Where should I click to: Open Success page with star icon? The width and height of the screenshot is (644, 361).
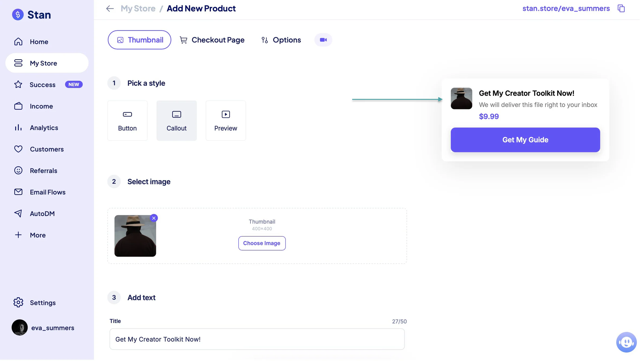tap(47, 85)
